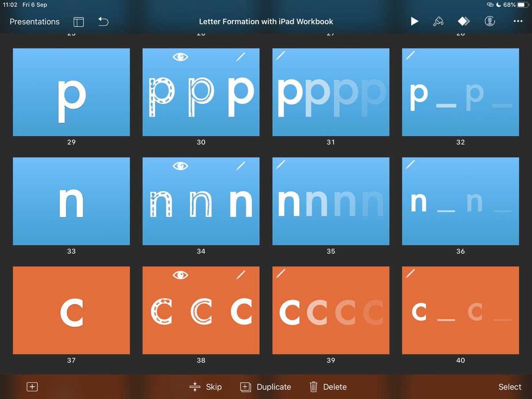Go back to Presentations
Screen dimensions: 532x399
click(x=35, y=21)
